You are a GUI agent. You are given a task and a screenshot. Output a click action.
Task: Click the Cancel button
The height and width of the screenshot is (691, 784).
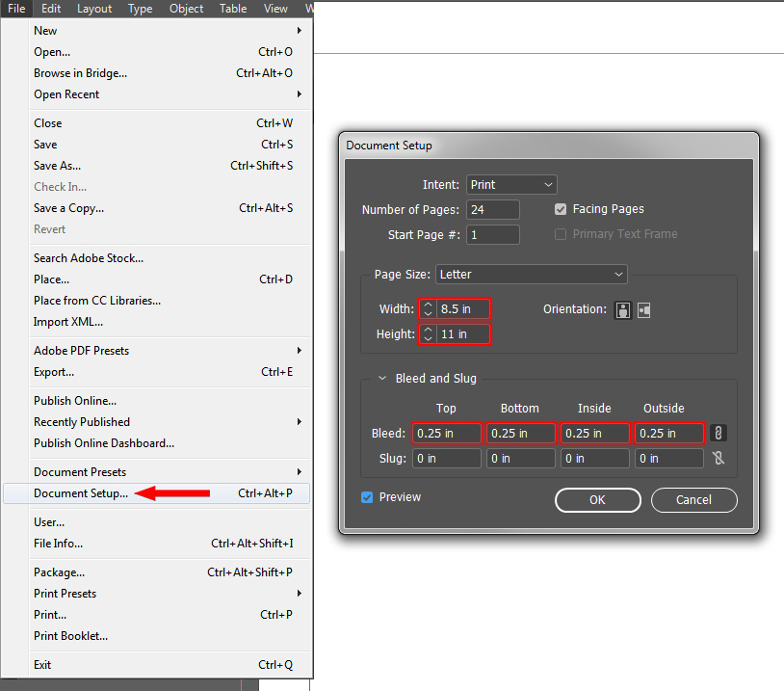point(693,500)
